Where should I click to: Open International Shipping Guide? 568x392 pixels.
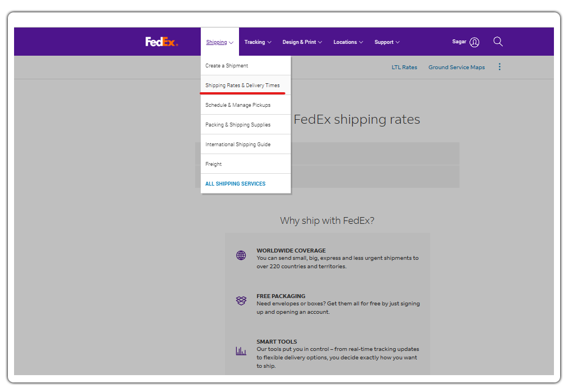point(246,144)
